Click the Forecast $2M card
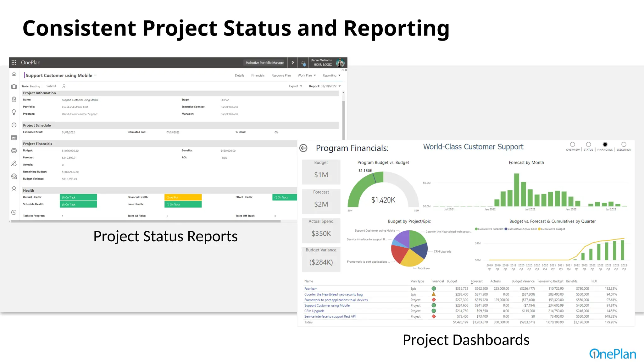The width and height of the screenshot is (644, 362). [x=321, y=201]
